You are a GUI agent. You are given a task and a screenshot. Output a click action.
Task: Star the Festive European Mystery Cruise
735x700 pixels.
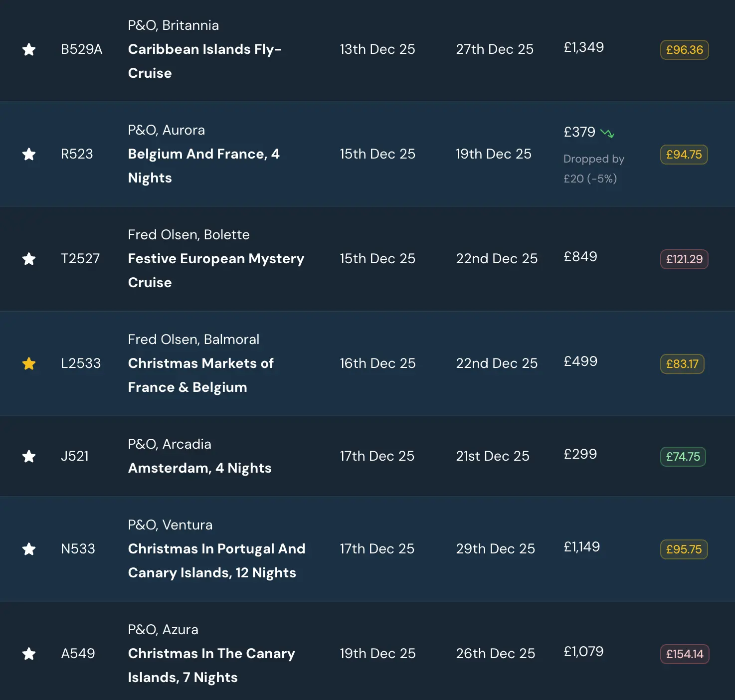click(29, 259)
